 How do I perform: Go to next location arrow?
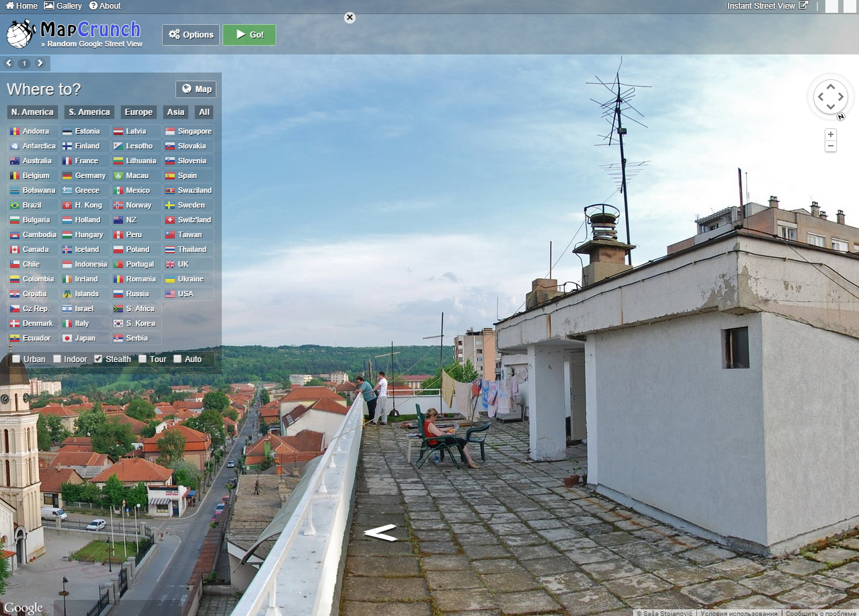[x=40, y=63]
